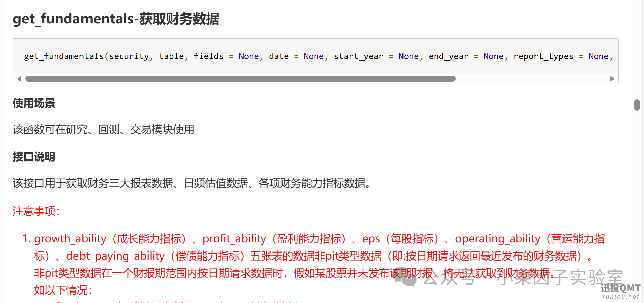Click the sentence starting 该接口用于获取财务三大报表数据
Viewport: 644px width, 303px height.
click(x=192, y=183)
